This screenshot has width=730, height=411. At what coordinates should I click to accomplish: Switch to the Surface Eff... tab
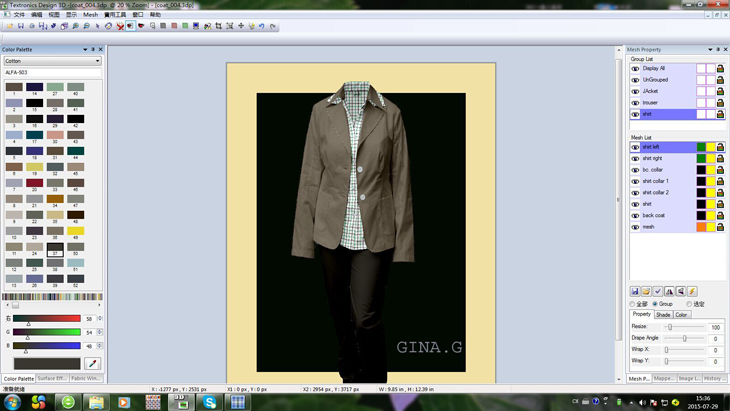52,378
